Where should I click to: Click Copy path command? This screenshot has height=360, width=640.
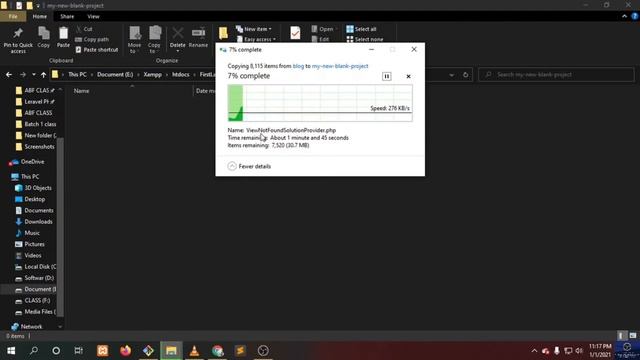tap(92, 39)
